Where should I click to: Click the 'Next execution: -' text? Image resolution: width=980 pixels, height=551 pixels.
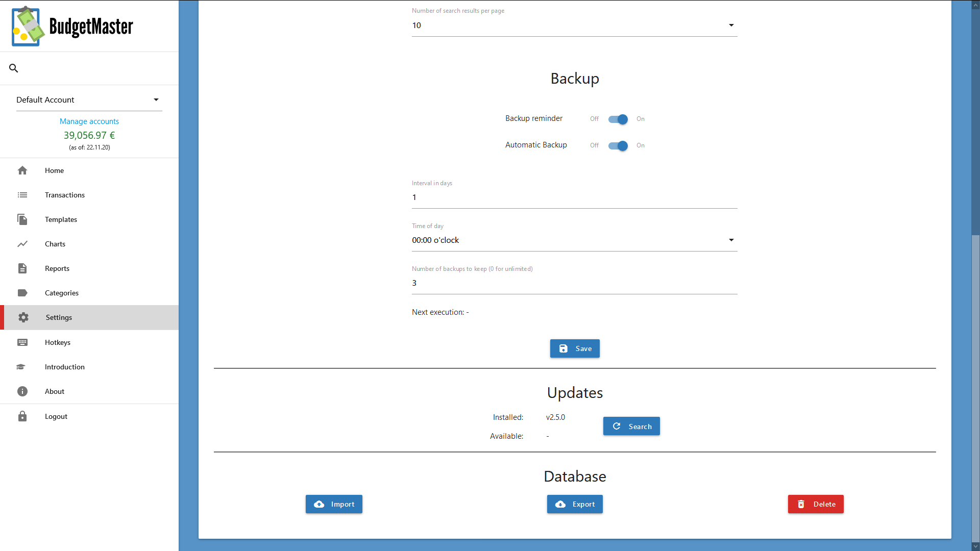click(440, 312)
